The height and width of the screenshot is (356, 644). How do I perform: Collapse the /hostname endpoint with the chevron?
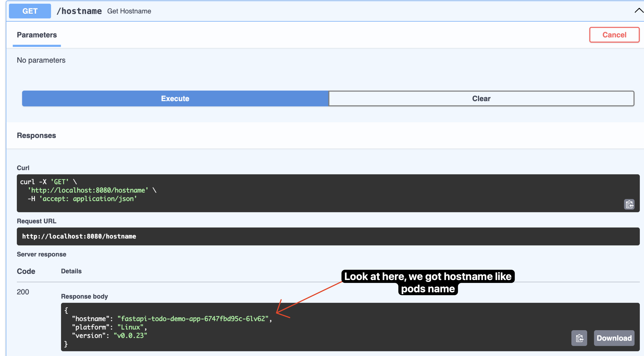click(x=639, y=11)
